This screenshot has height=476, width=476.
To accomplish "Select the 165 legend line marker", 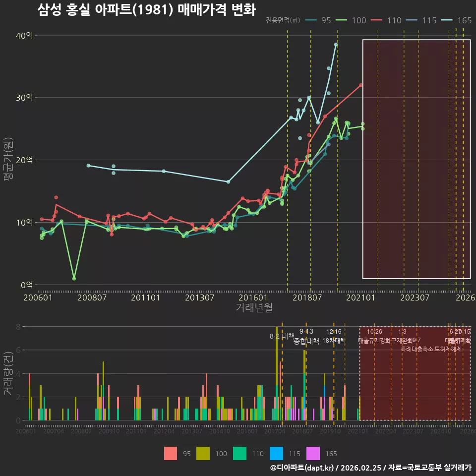I will click(447, 20).
